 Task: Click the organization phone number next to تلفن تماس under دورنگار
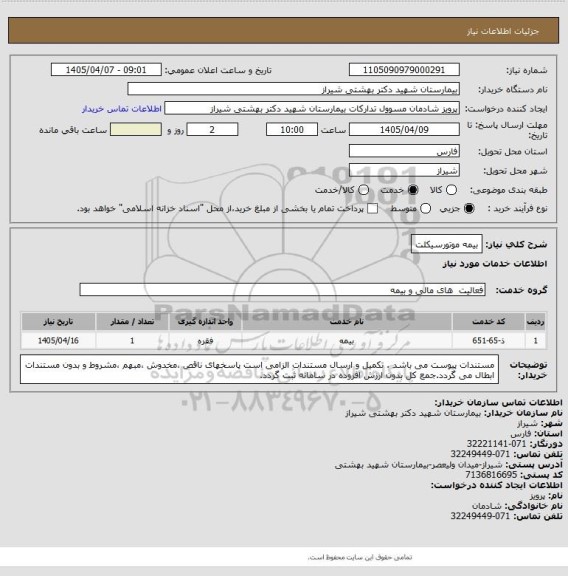[x=480, y=454]
